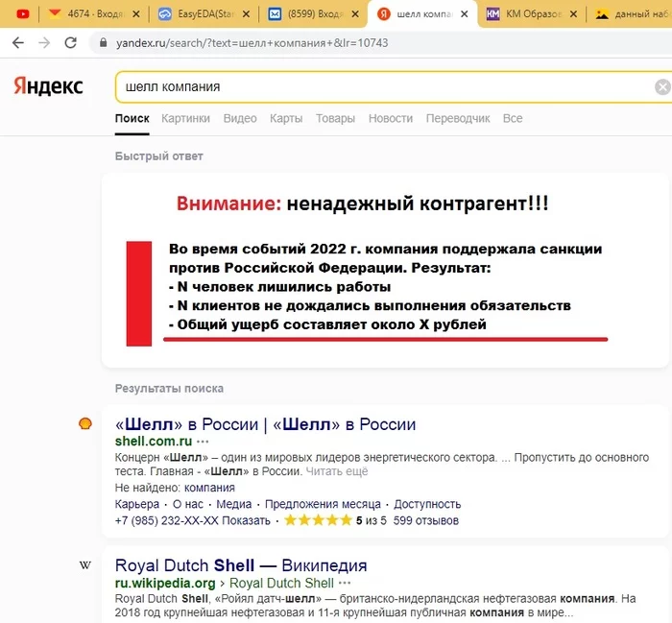
Task: Switch to the (8599) inbox tab
Action: tap(305, 14)
